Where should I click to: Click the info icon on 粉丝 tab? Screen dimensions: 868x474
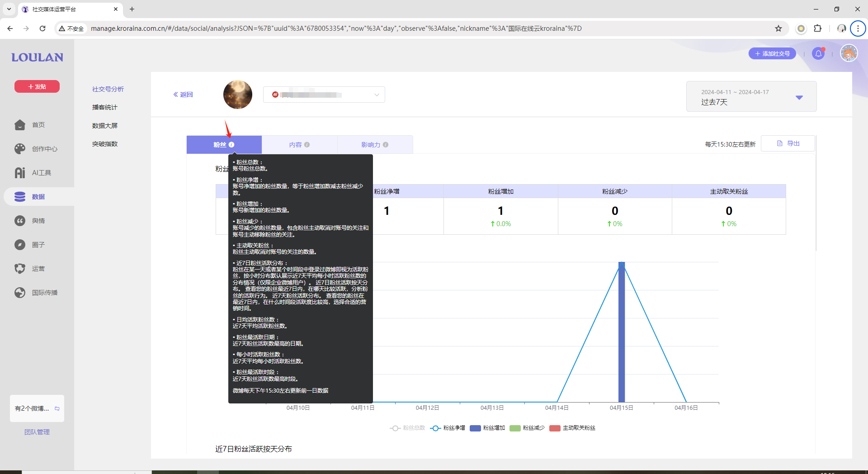tap(231, 145)
